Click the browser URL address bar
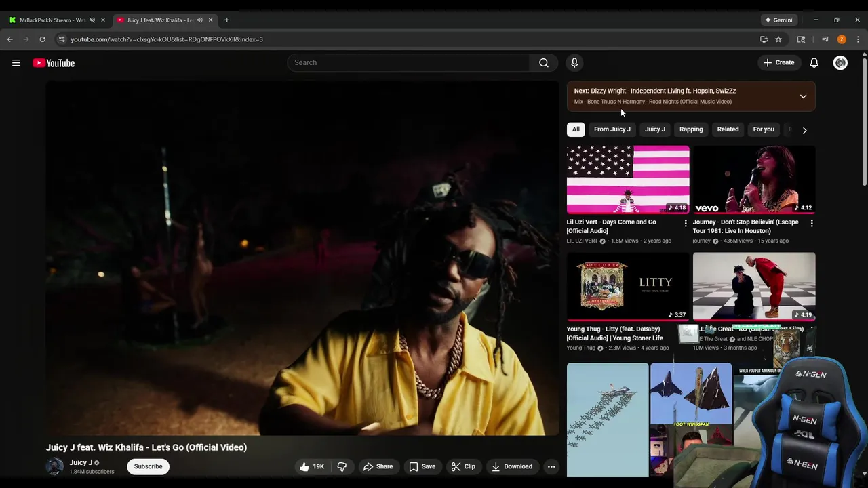 (407, 39)
